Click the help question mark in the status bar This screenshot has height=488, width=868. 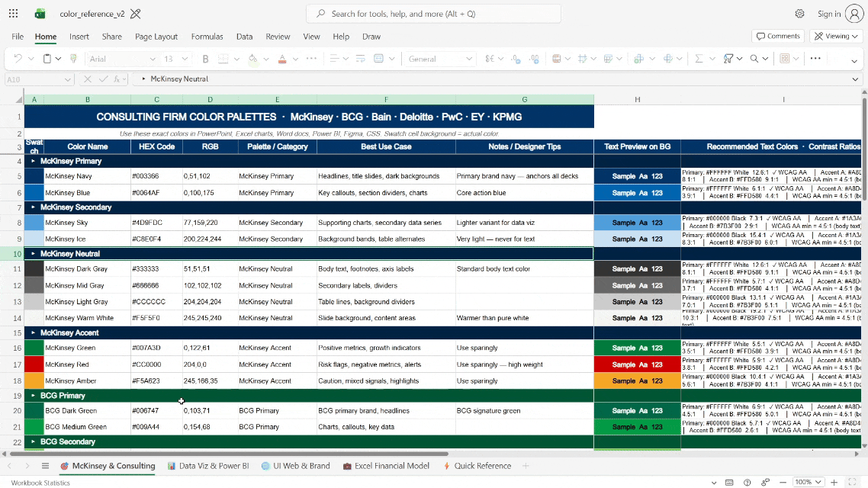tap(747, 483)
